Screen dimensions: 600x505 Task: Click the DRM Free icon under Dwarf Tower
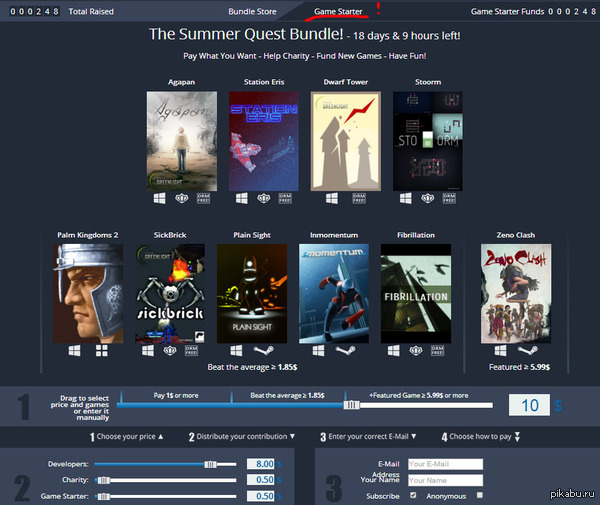[x=359, y=198]
